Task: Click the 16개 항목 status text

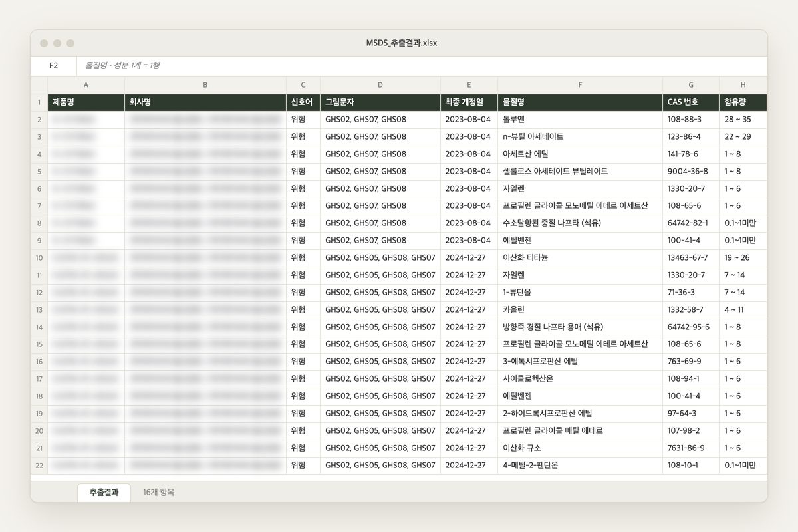Action: (158, 492)
